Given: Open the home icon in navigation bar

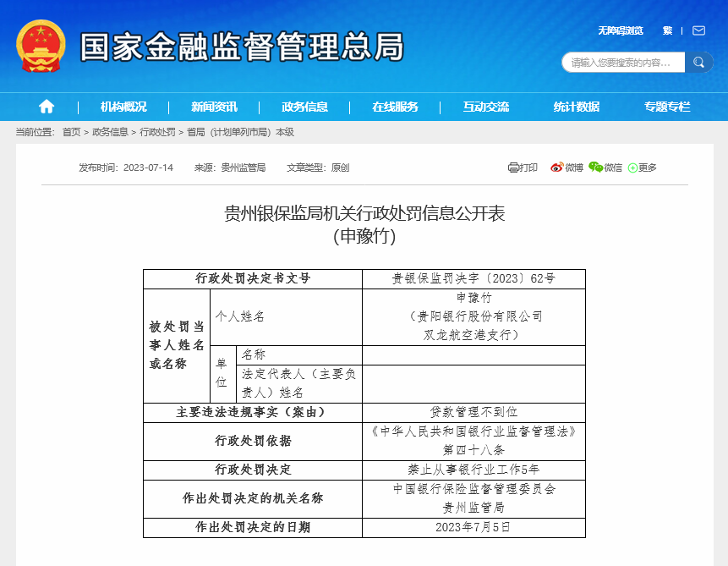Looking at the screenshot, I should pyautogui.click(x=47, y=107).
